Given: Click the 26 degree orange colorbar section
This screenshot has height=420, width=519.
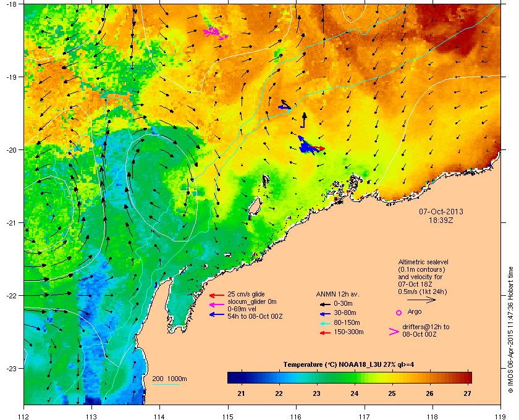Looking at the screenshot, I should coord(429,377).
